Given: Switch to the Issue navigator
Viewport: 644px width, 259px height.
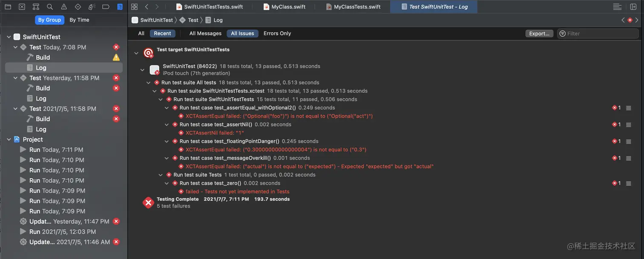Looking at the screenshot, I should coord(64,7).
